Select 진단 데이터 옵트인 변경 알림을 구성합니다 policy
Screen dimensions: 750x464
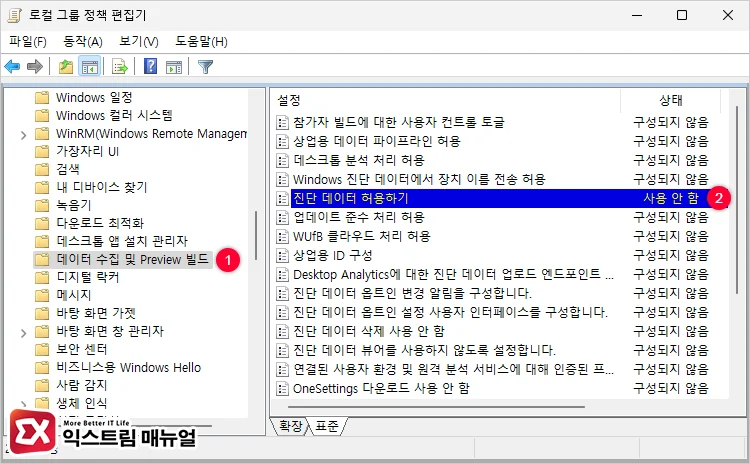pyautogui.click(x=412, y=293)
